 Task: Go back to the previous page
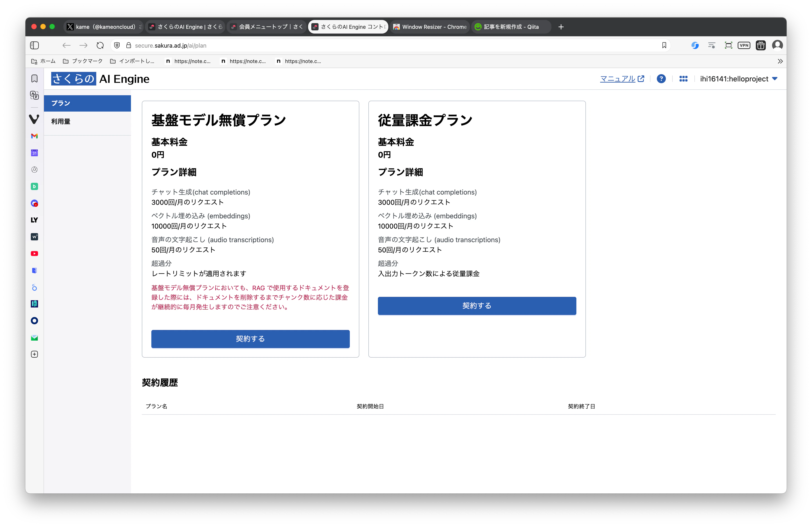(x=67, y=45)
